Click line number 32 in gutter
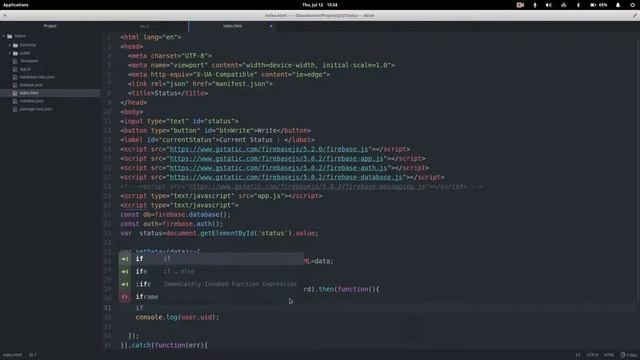The image size is (640, 360). pos(108,317)
